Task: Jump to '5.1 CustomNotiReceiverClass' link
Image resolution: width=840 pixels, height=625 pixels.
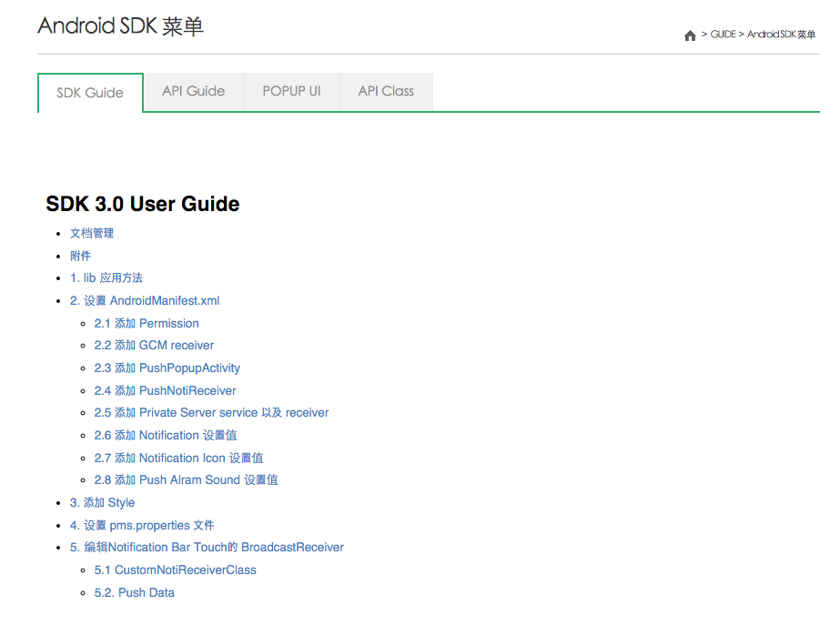Action: [x=175, y=570]
